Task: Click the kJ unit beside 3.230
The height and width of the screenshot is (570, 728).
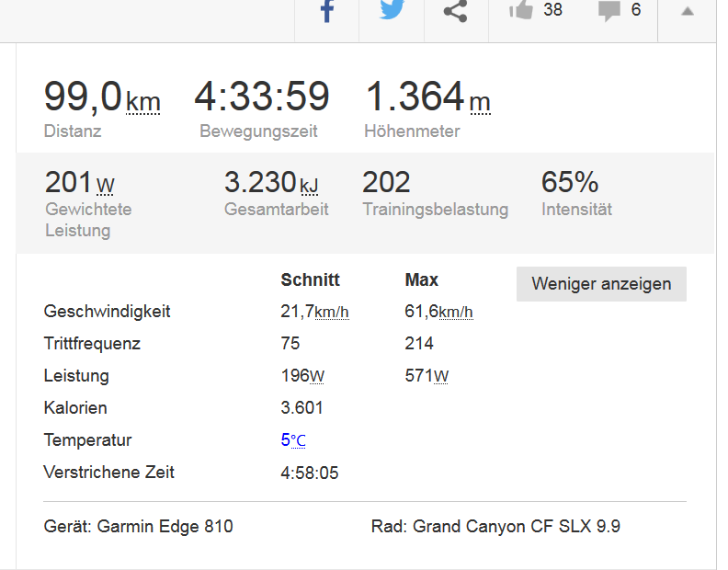Action: coord(312,186)
